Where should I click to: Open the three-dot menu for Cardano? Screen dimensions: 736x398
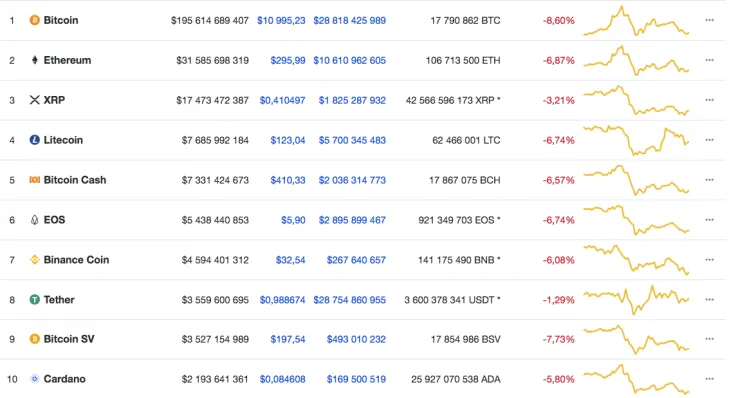709,379
